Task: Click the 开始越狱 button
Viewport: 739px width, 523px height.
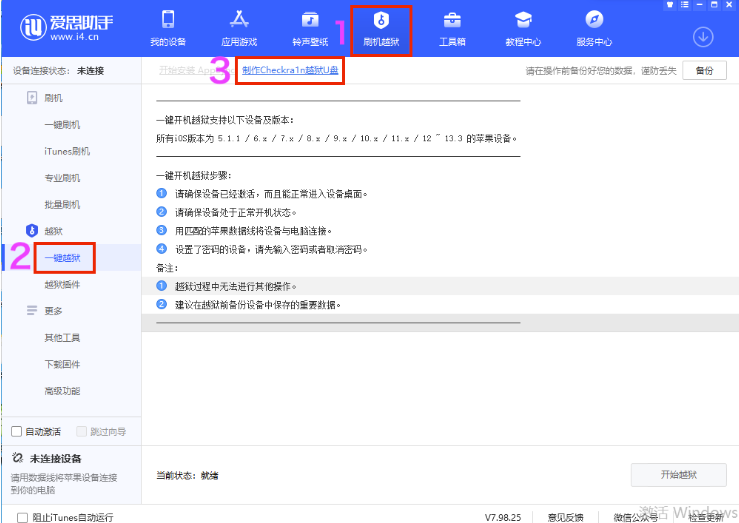Action: click(x=678, y=474)
